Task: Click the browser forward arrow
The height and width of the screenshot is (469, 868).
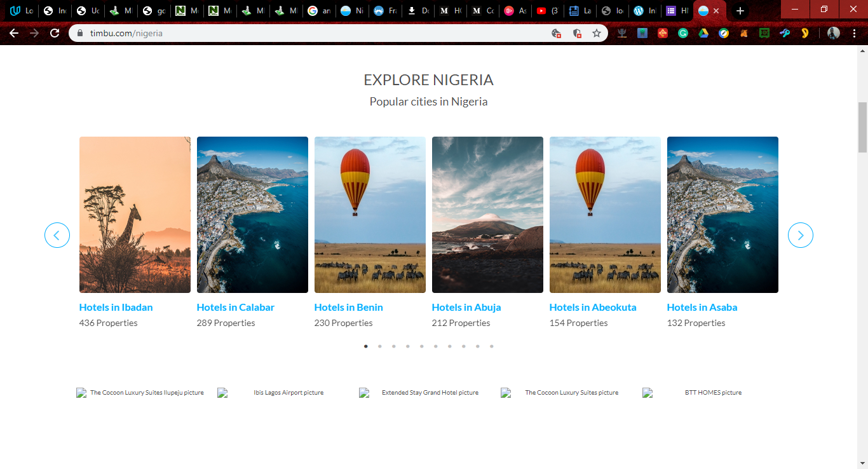Action: click(x=34, y=33)
